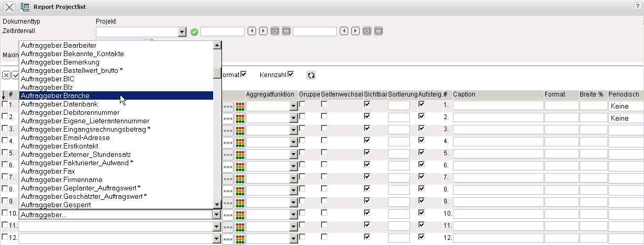Click the refresh icon next to Kennzahl
Screen dimensions: 644x245
point(311,75)
